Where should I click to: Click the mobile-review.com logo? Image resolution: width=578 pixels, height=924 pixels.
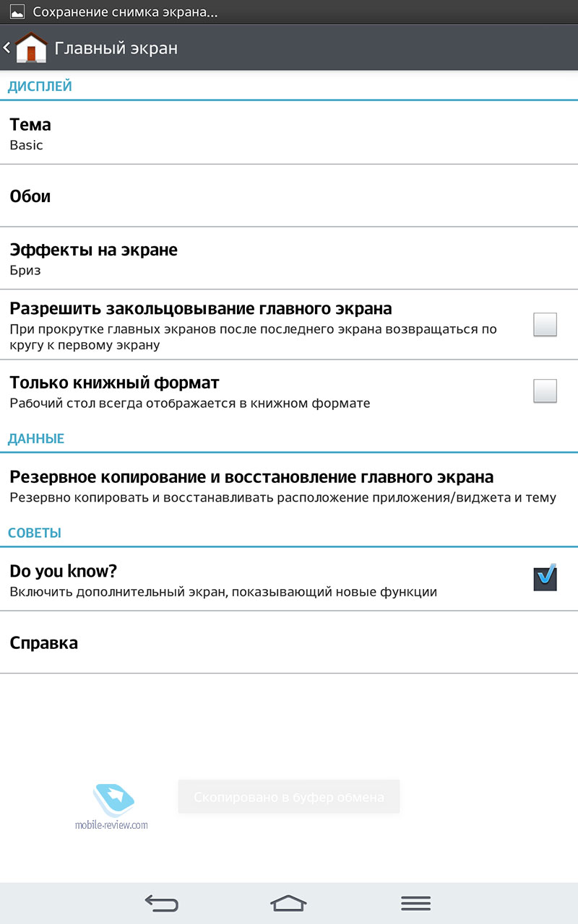(x=112, y=808)
